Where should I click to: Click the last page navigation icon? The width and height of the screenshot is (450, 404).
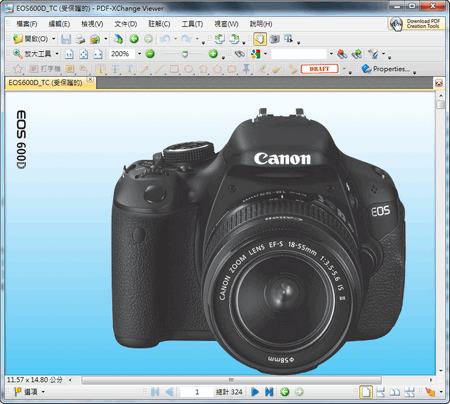point(269,392)
